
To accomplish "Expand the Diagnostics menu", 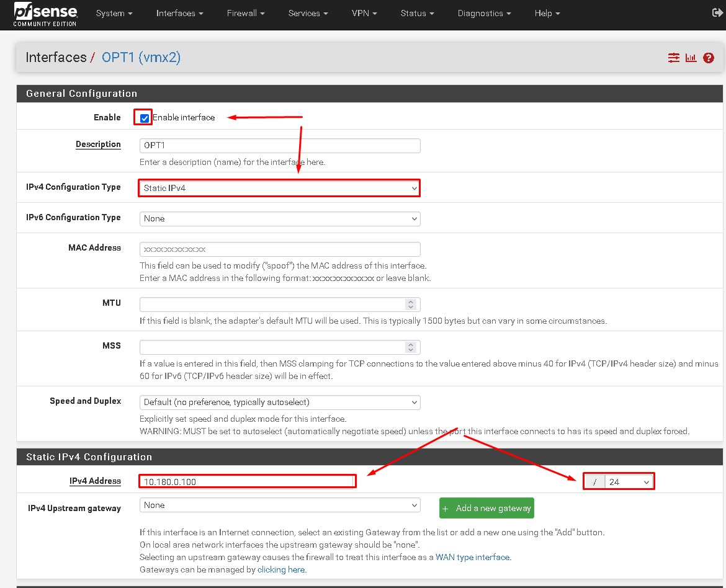I will tap(484, 13).
